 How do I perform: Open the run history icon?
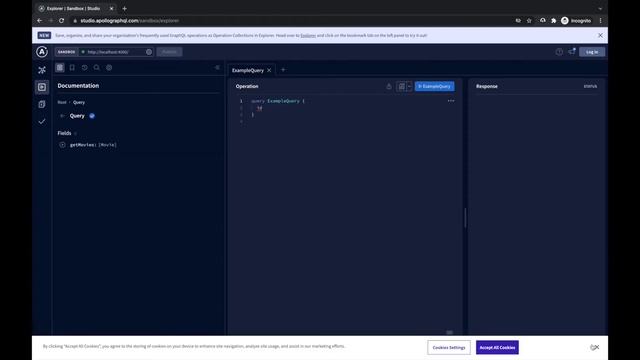click(x=84, y=68)
